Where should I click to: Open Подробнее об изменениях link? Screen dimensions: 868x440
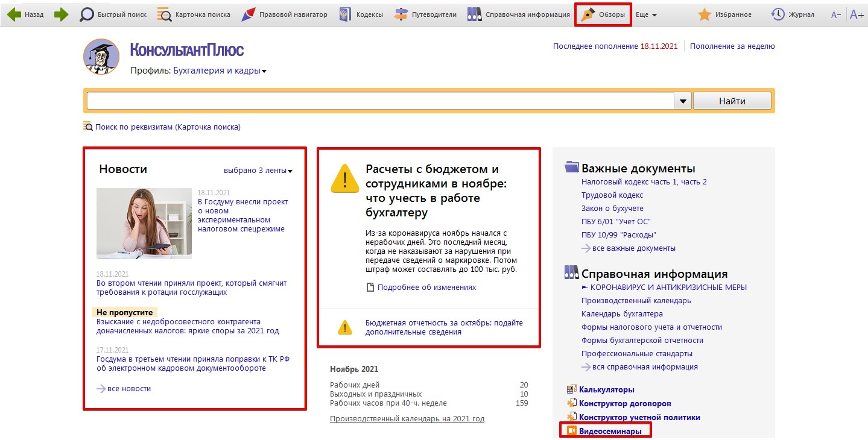coord(426,288)
